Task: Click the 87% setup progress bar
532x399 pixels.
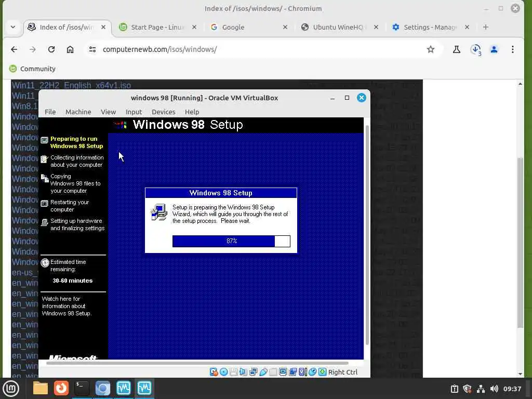Action: tap(231, 241)
